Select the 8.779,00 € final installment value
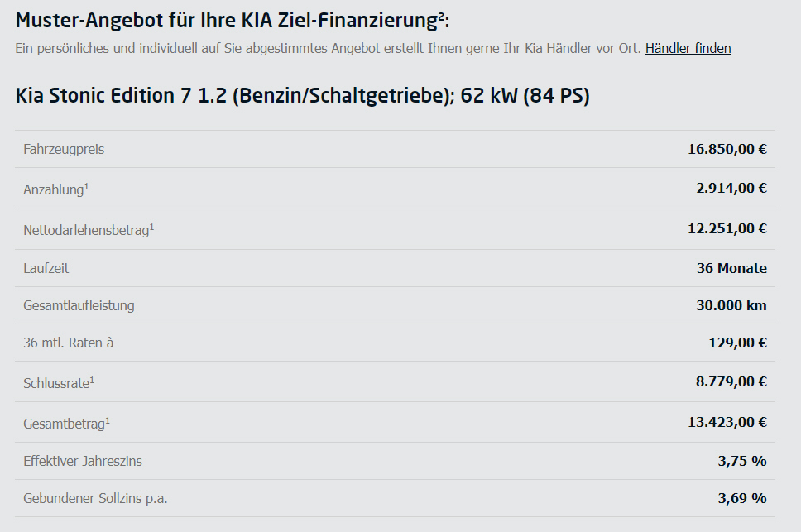 point(731,381)
